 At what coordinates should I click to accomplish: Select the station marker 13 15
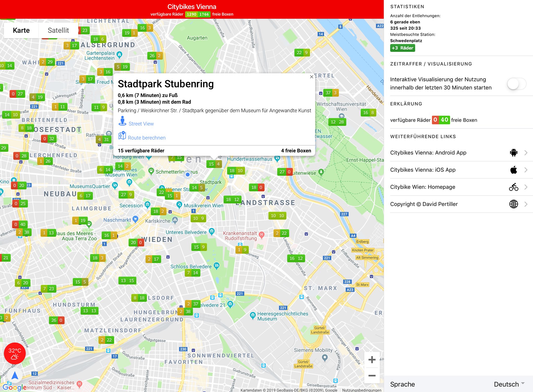tap(127, 281)
